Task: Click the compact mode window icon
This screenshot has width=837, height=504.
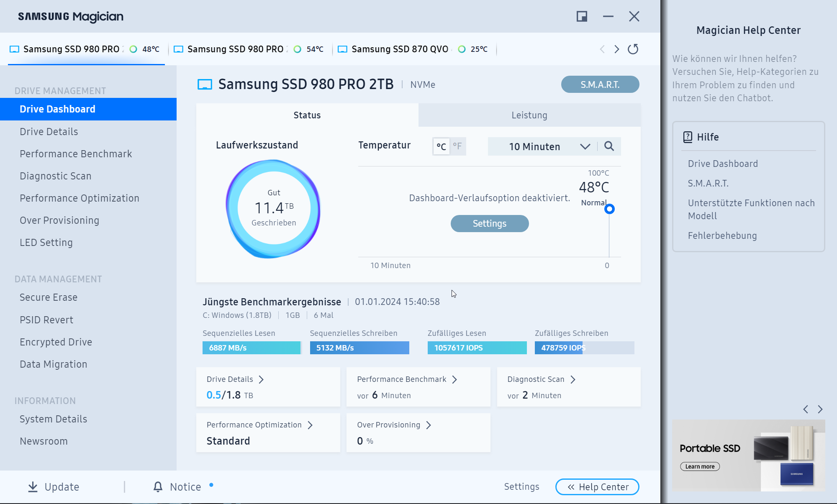Action: [582, 16]
